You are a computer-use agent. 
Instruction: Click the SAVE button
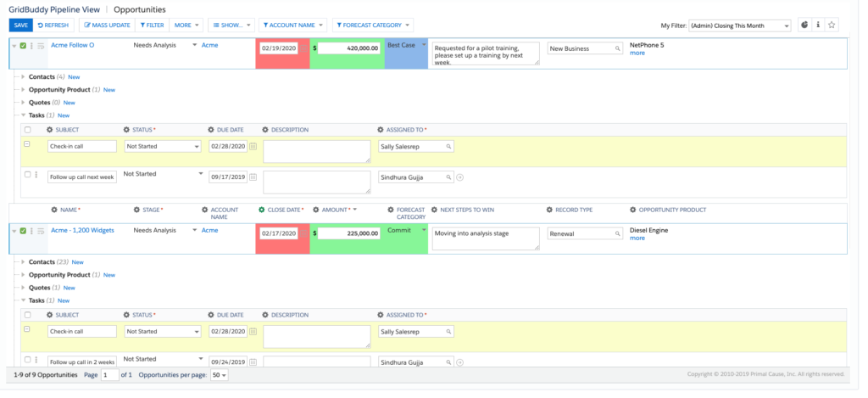21,25
